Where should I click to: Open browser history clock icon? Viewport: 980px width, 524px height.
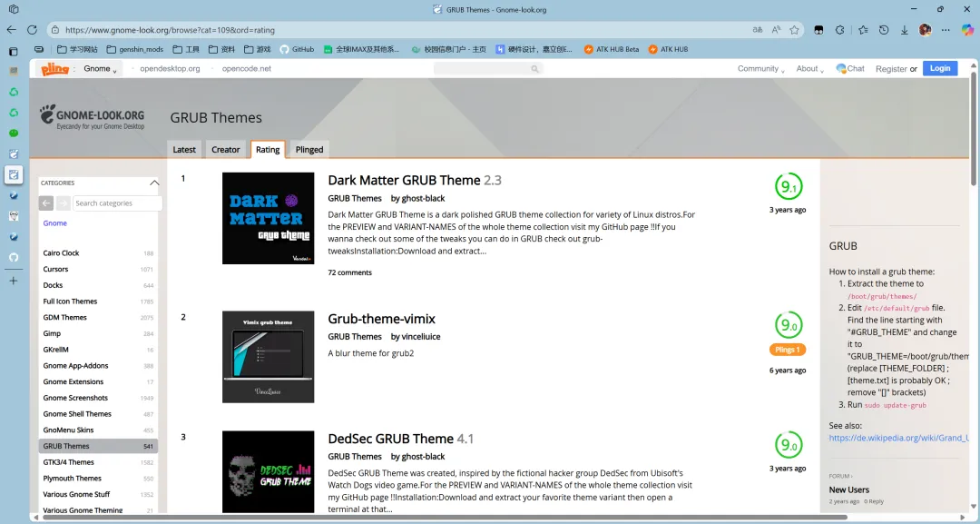(x=884, y=30)
